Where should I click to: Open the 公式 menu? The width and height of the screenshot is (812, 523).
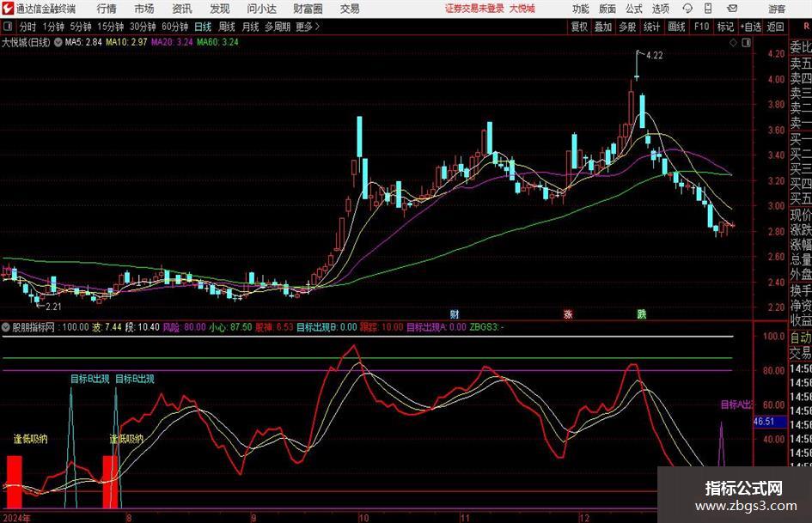(634, 9)
